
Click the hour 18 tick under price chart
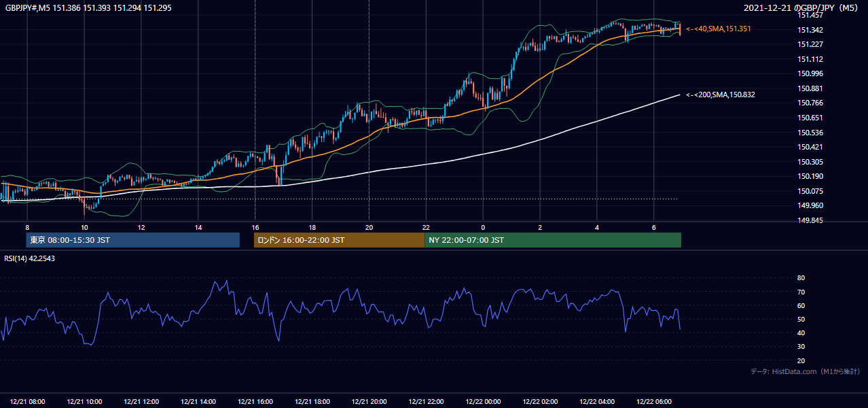(312, 227)
